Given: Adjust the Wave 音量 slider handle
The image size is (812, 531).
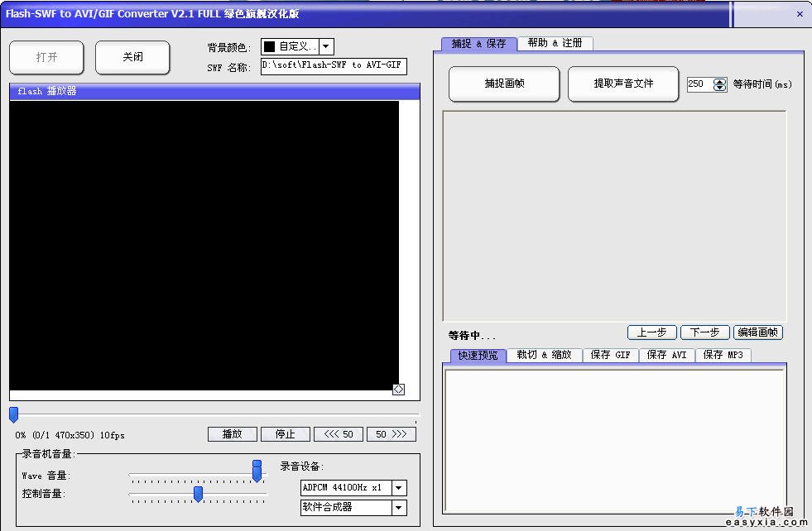Looking at the screenshot, I should coord(257,471).
